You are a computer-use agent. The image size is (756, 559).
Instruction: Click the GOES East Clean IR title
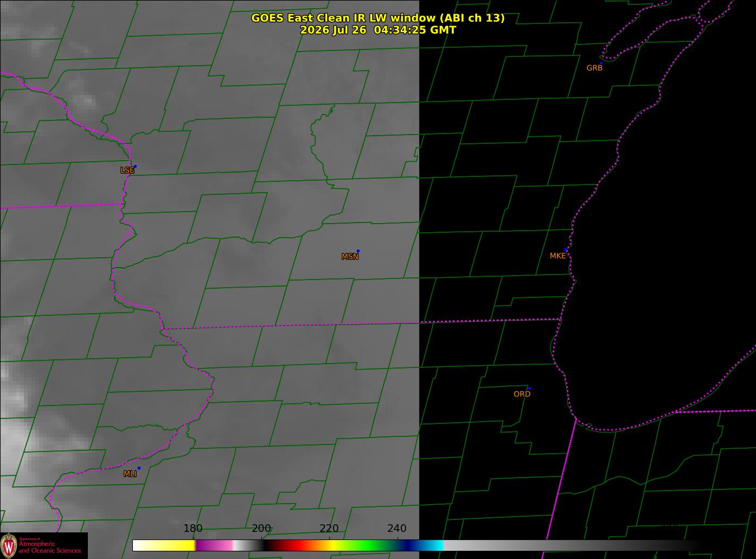coord(378,18)
